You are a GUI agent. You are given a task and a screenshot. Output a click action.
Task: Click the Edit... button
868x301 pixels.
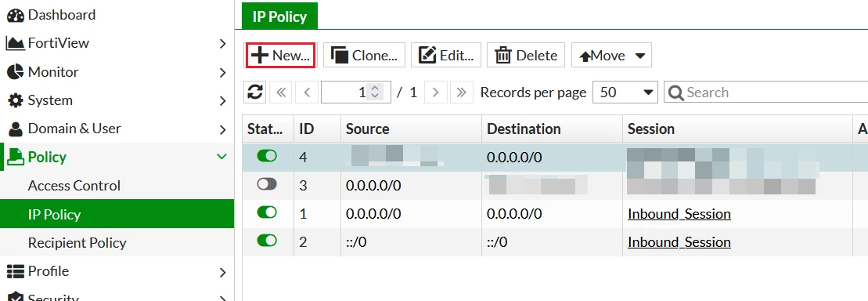(x=446, y=55)
